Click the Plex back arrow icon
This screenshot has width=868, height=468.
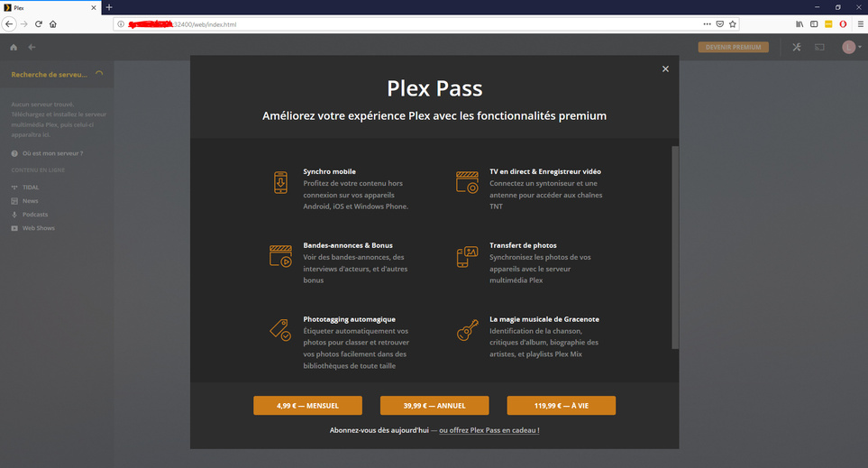pyautogui.click(x=32, y=48)
